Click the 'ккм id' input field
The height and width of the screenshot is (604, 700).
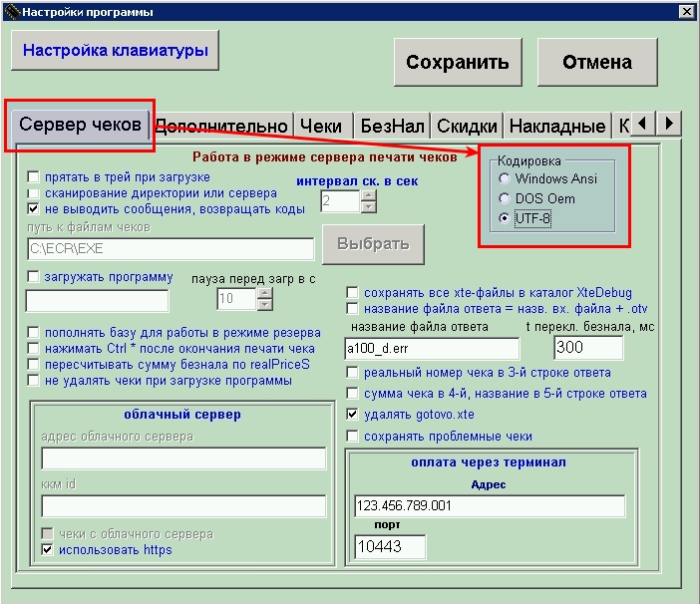coord(183,506)
